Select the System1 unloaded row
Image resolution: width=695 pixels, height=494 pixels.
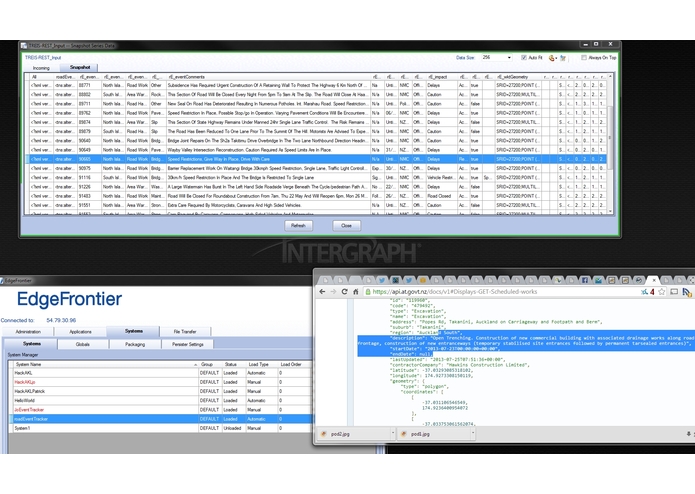(162, 428)
